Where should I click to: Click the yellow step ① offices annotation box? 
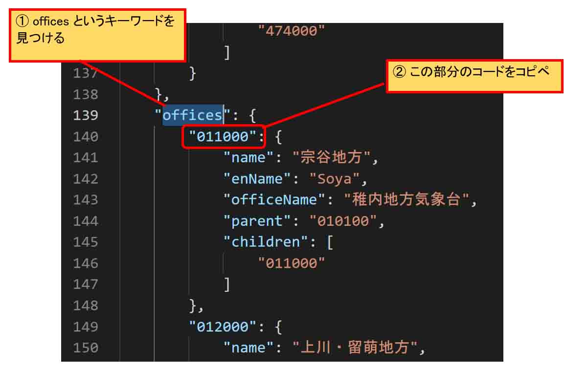(x=97, y=35)
